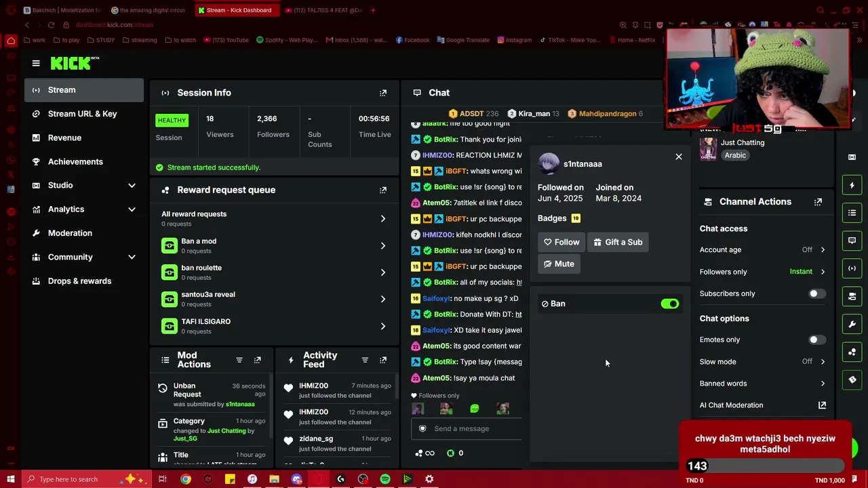Pop out the Channel Actions panel
Viewport: 868px width, 488px height.
click(818, 202)
